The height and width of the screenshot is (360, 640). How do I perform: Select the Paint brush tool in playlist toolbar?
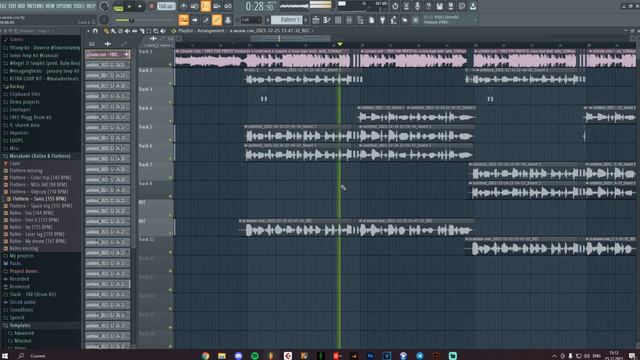tap(113, 31)
